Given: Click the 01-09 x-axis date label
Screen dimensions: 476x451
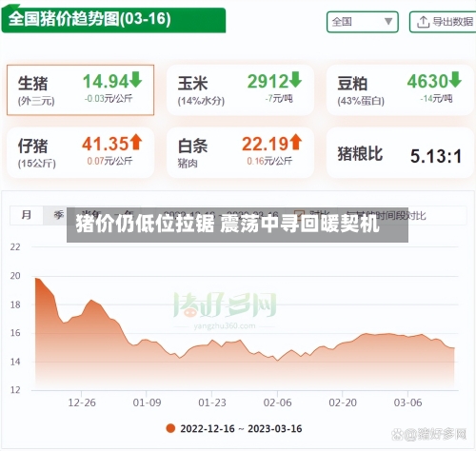Looking at the screenshot, I should point(147,402).
